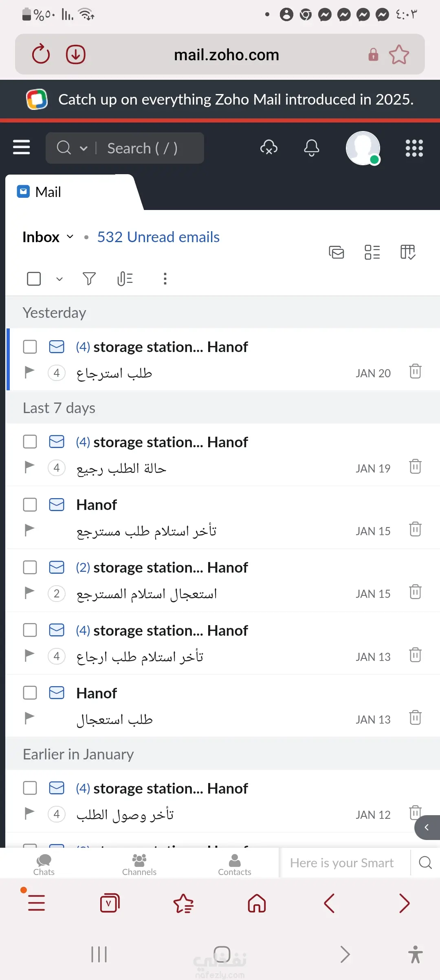440x980 pixels.
Task: Toggle the select-all emails checkbox
Action: [x=34, y=279]
